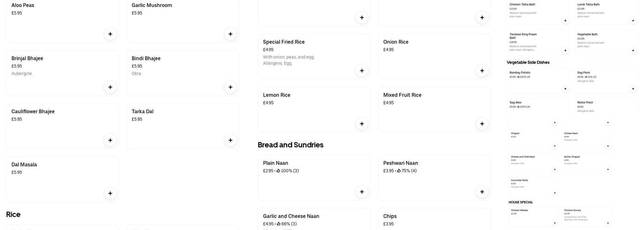Click the plus button for Garlic Mushroom
The height and width of the screenshot is (230, 644).
230,34
